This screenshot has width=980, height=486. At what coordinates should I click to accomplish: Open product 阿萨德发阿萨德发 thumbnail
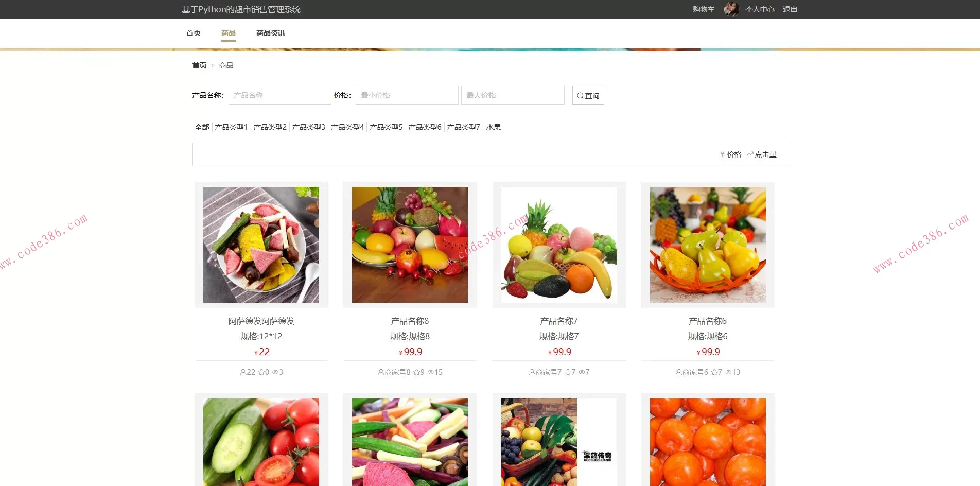(260, 245)
